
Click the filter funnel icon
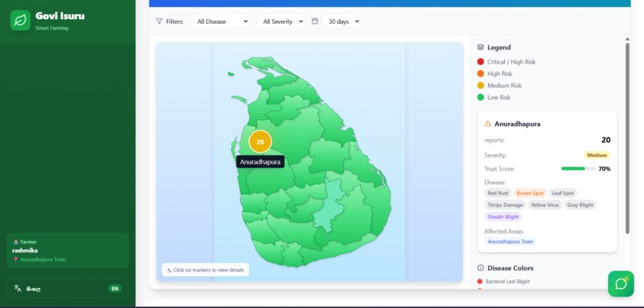coord(159,21)
